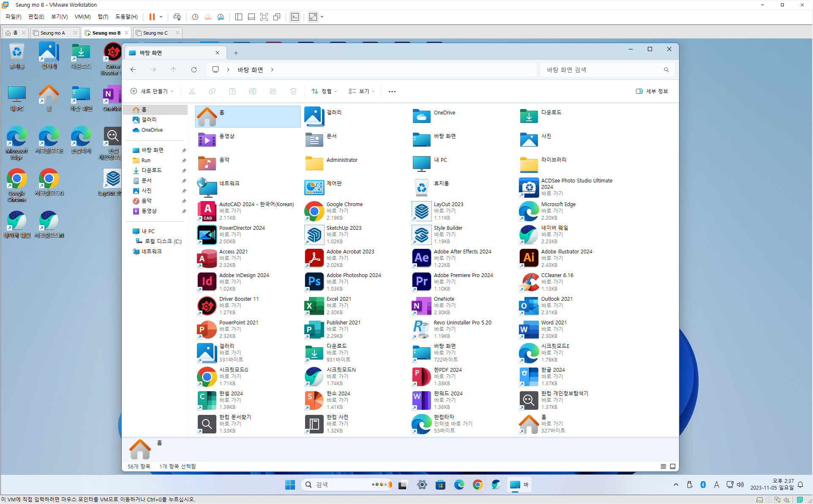Select 로컬 디스크 (C:) in navigation pane
The image size is (813, 504).
point(163,241)
